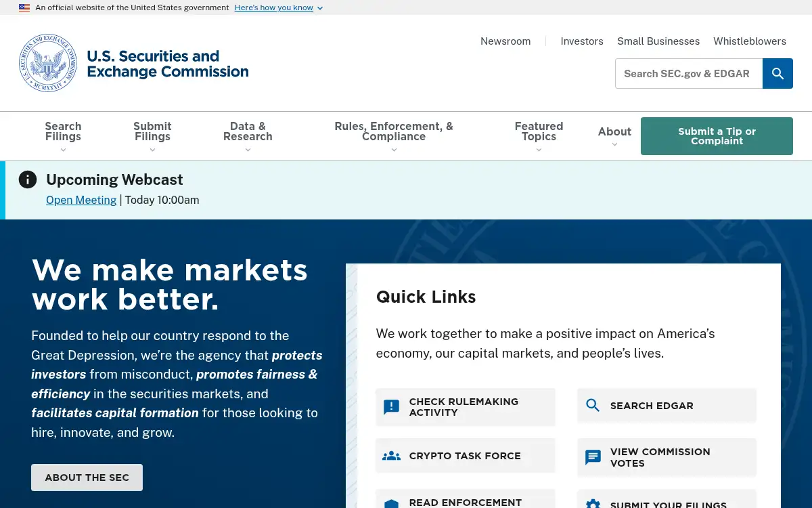Open the Small Businesses link
The height and width of the screenshot is (508, 812).
tap(658, 41)
